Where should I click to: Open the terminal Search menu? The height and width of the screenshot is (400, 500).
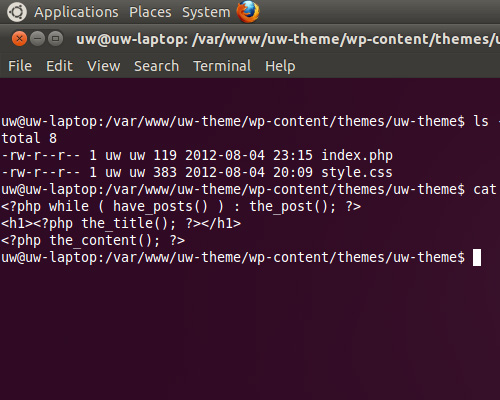pos(157,66)
